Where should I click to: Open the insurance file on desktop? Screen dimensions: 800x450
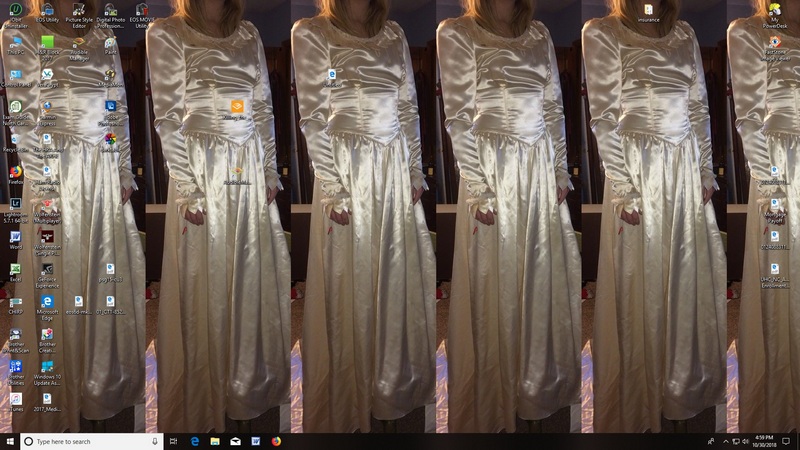[648, 11]
